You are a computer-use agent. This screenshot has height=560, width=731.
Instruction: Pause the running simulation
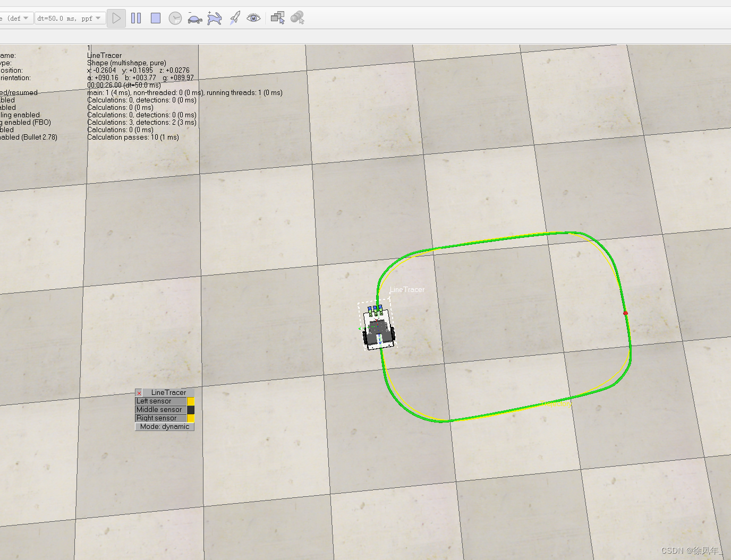(136, 18)
